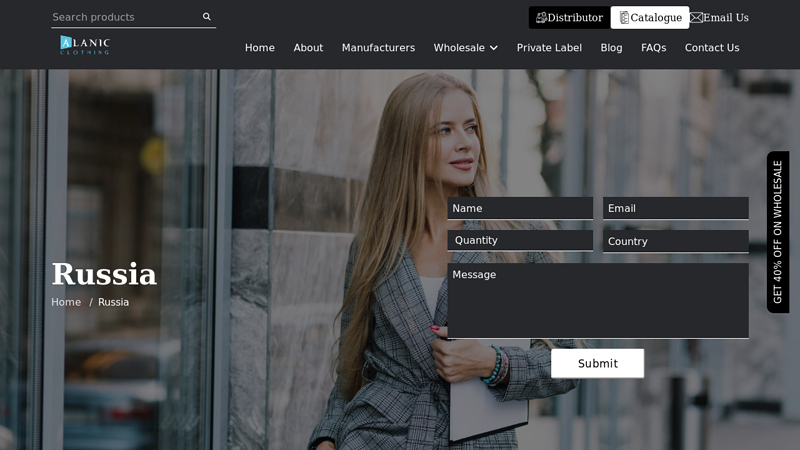Click the Email Us envelope icon

pos(696,18)
